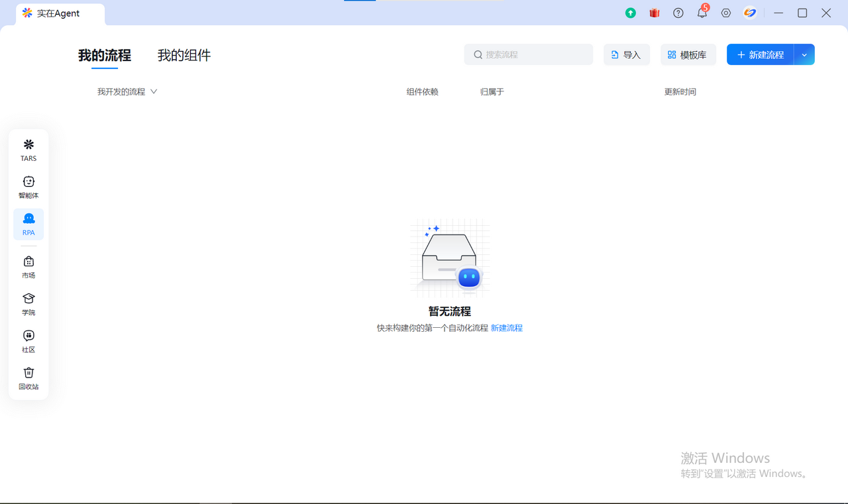Minimize the 实在Agent window
This screenshot has height=504, width=848.
pos(779,13)
